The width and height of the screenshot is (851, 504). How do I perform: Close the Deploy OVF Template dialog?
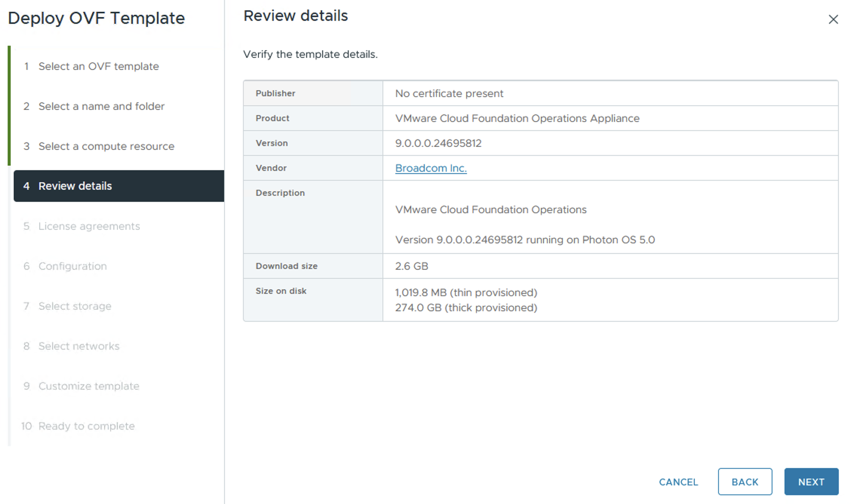833,19
